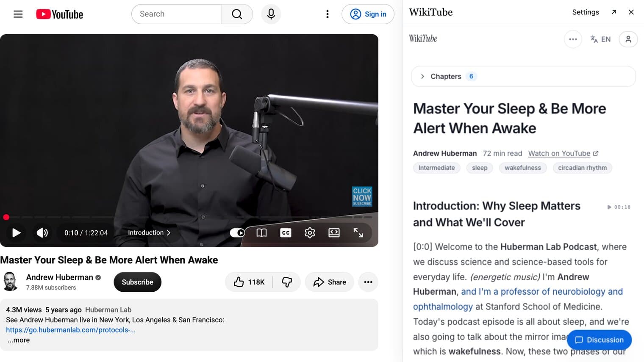Viewport: 644px width, 362px height.
Task: Click the '72 min read' text
Action: click(502, 153)
